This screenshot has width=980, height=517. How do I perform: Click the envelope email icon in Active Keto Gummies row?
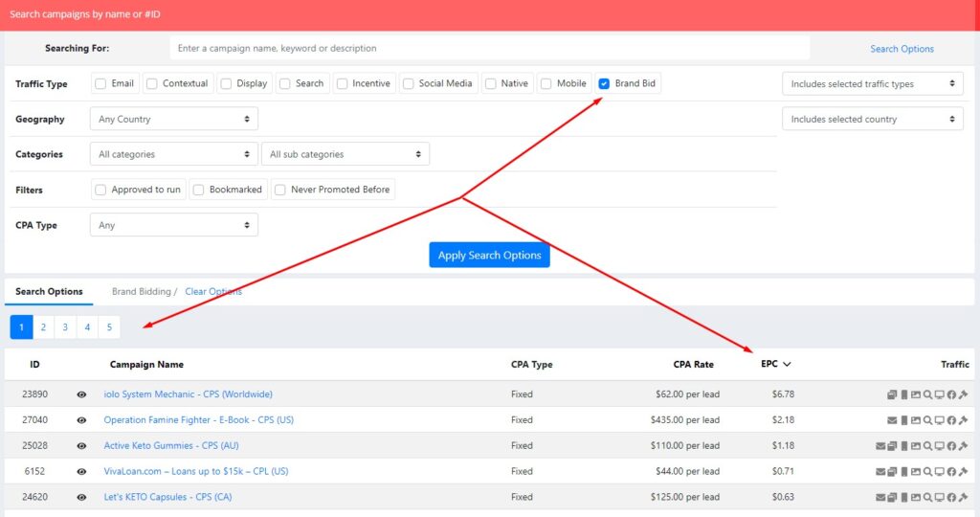pos(880,446)
